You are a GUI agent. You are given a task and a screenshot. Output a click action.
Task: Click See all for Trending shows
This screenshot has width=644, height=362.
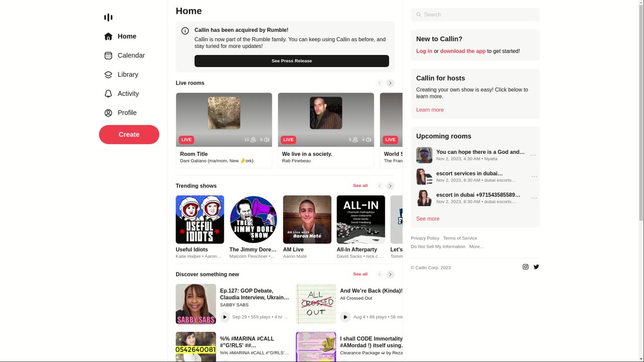[360, 186]
